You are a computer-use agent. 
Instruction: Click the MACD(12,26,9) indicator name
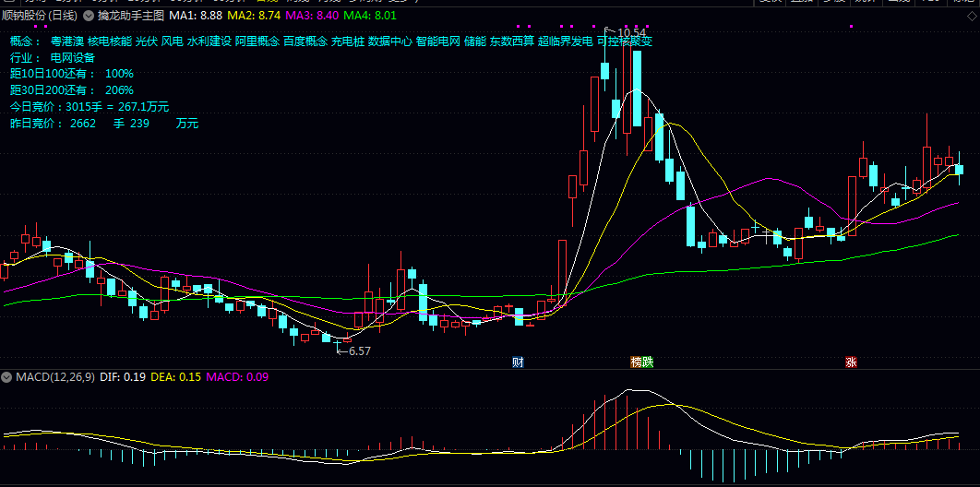(55, 377)
